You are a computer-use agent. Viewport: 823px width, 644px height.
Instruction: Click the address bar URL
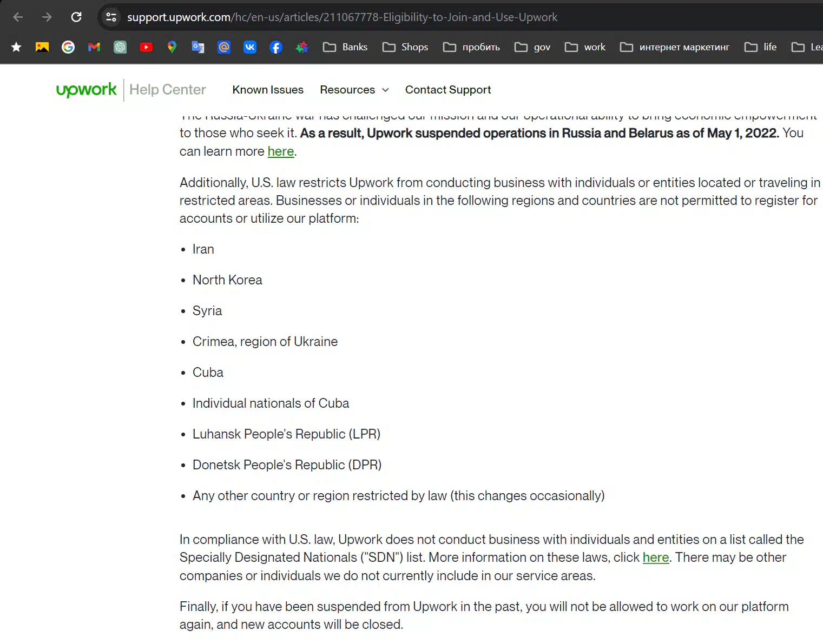342,17
